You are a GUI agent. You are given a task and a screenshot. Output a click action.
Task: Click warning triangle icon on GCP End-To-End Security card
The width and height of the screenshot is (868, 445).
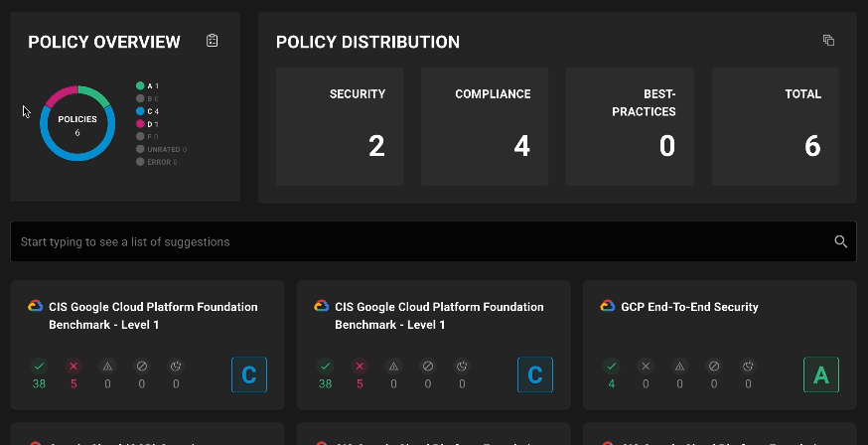click(679, 366)
